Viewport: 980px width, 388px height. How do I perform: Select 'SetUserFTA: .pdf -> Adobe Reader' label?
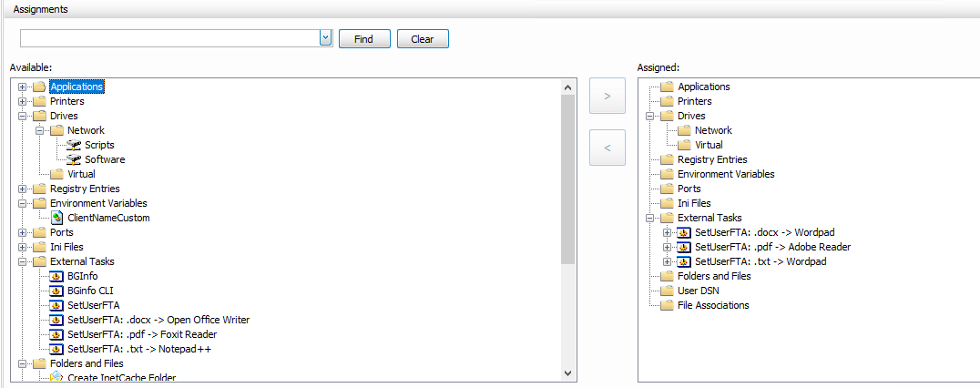click(x=772, y=247)
